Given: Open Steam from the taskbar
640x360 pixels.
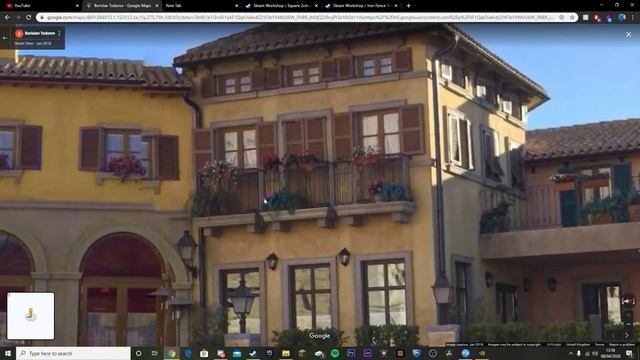Looking at the screenshot, I should point(253,353).
